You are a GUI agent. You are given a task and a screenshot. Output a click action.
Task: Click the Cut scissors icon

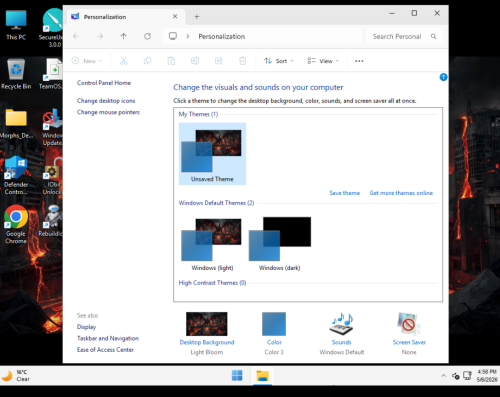pos(124,61)
